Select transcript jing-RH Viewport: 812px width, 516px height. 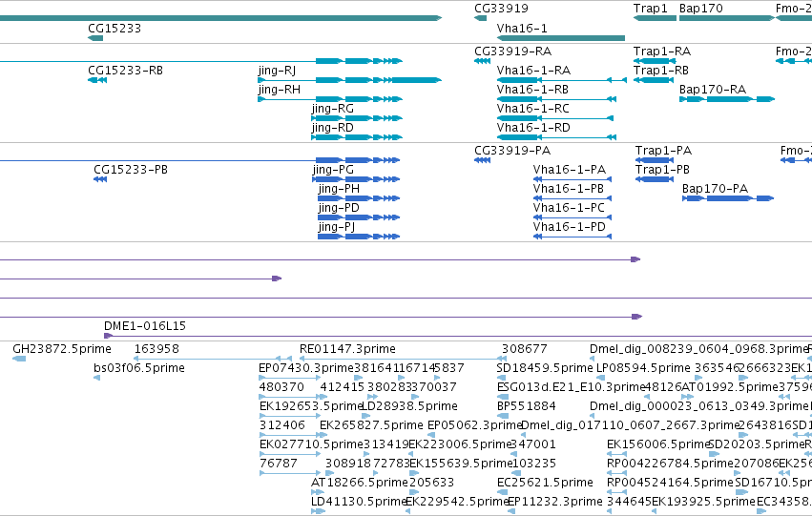pos(280,90)
